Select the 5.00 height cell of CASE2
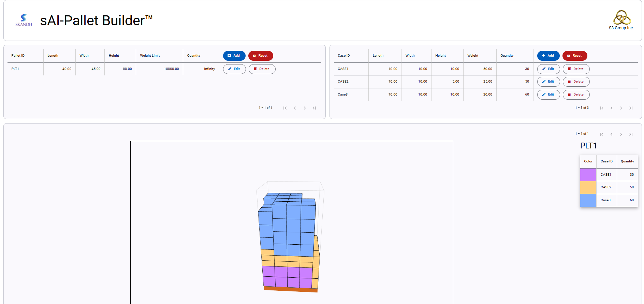This screenshot has width=644, height=304. click(447, 82)
